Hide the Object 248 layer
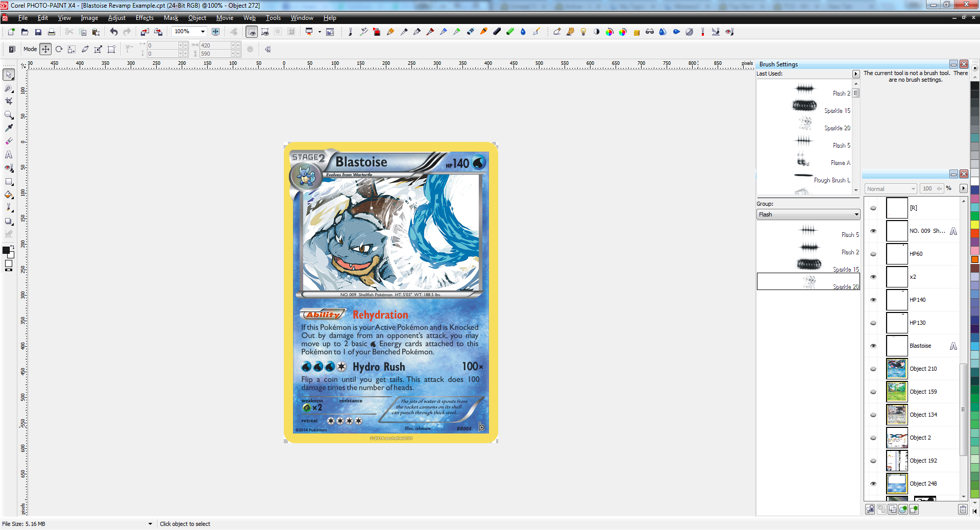The width and height of the screenshot is (980, 530). pos(873,484)
